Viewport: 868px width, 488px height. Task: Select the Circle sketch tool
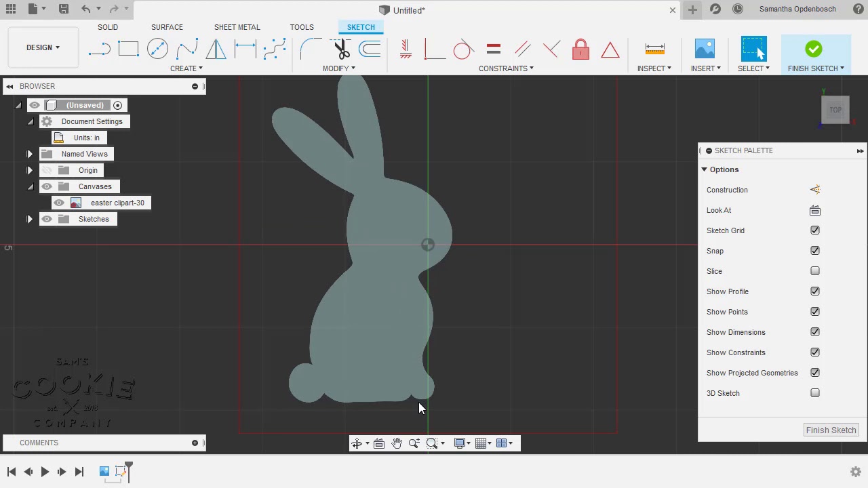[157, 49]
